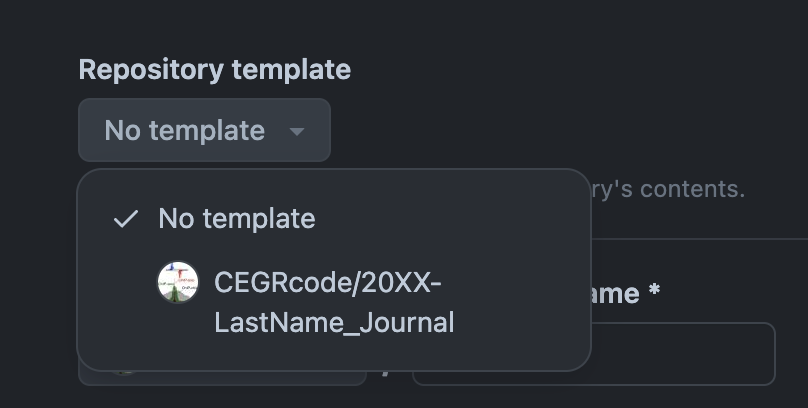Viewport: 808px width, 408px height.
Task: Click the "LastName_Journal" second line of template name
Action: point(334,323)
